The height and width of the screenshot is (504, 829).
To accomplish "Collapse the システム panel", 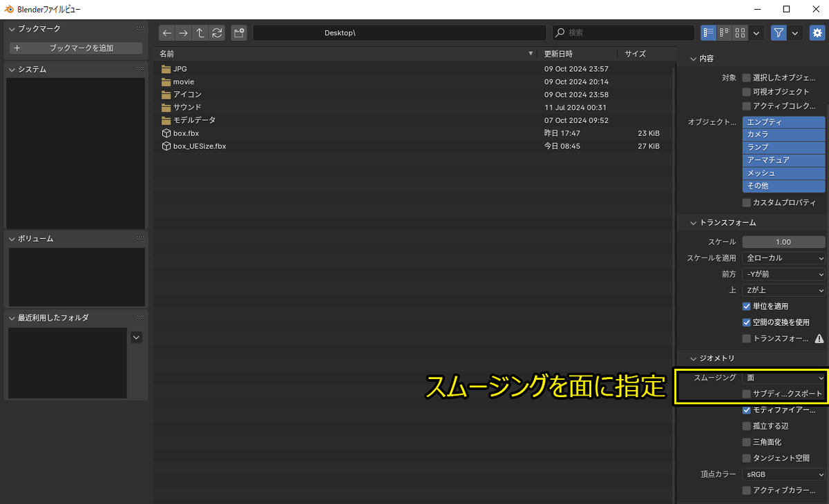I will 12,70.
